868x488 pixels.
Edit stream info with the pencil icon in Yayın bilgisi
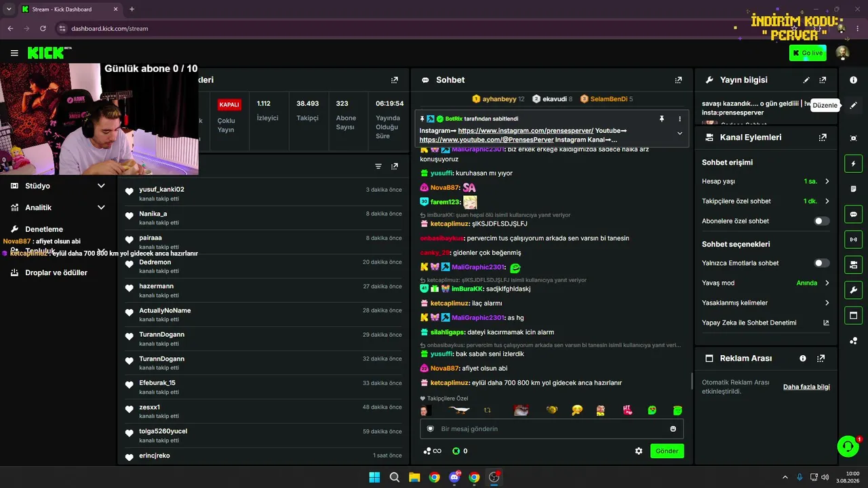806,80
